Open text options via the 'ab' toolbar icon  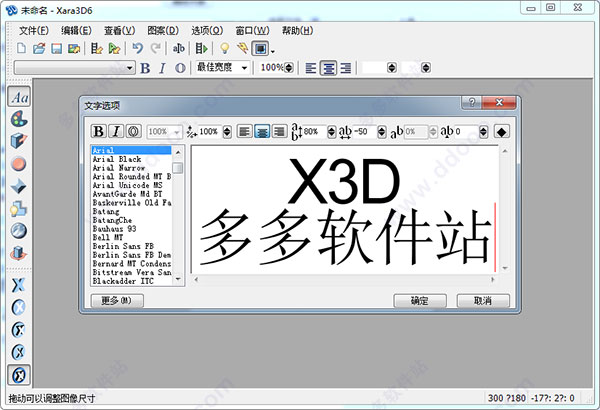click(178, 48)
